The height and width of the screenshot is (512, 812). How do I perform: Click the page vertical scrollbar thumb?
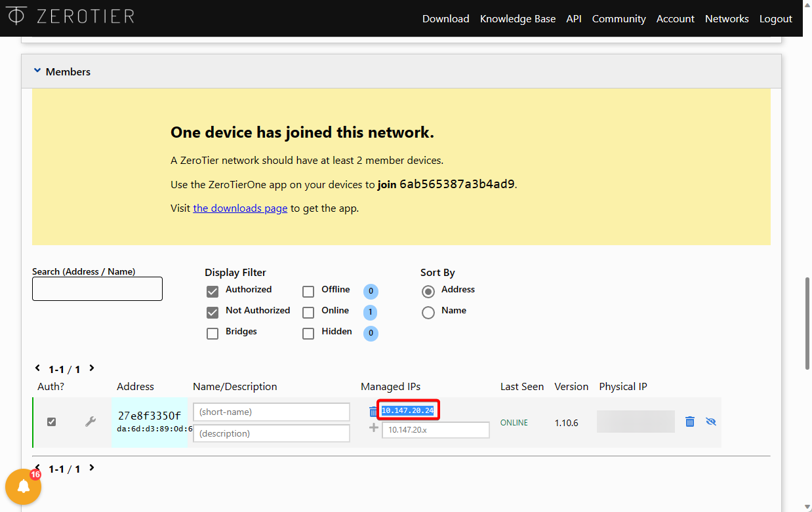tap(807, 323)
